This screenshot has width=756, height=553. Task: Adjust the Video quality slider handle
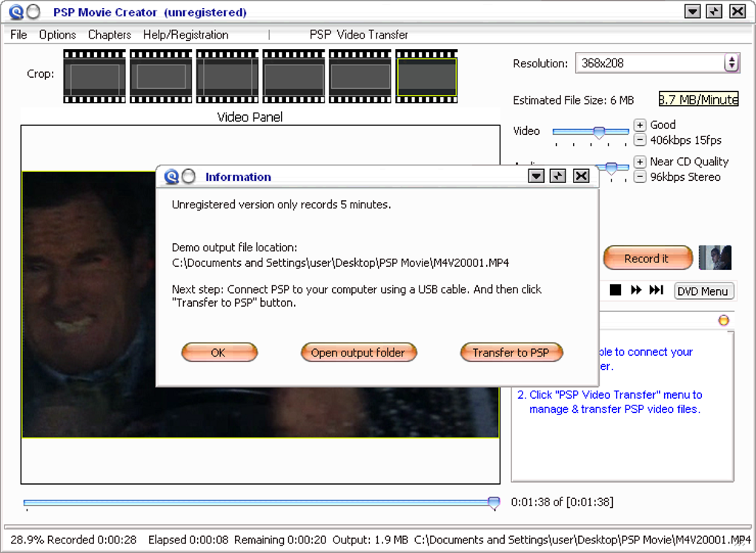(599, 133)
